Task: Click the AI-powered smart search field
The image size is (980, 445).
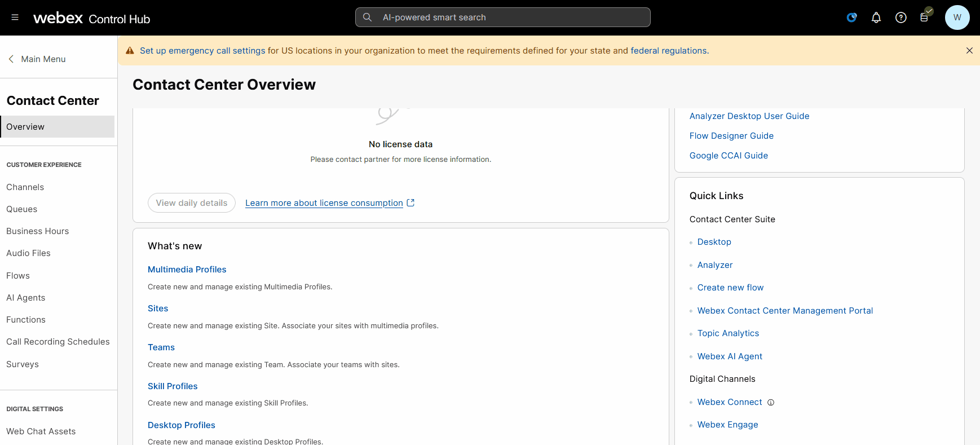Action: tap(502, 17)
